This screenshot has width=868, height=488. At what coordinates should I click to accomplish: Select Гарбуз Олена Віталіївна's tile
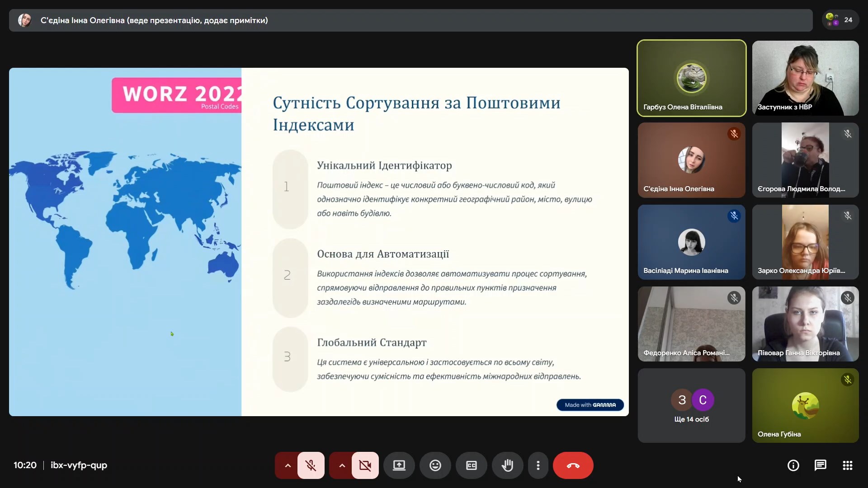pos(691,78)
